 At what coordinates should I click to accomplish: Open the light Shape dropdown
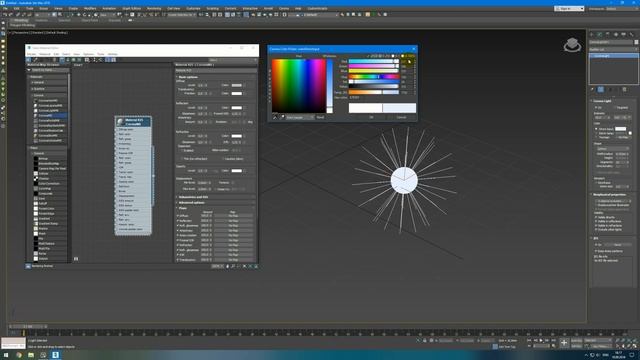click(613, 149)
